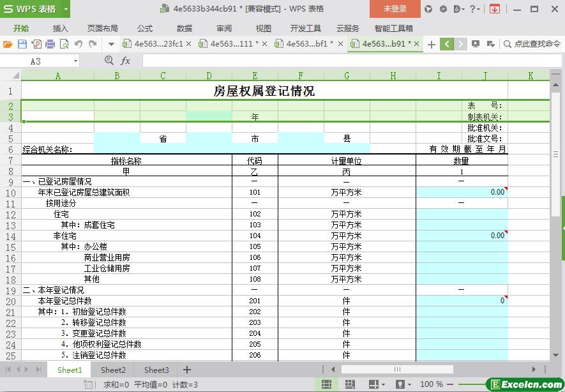Click the 未登录 login button
The image size is (565, 392).
[395, 9]
